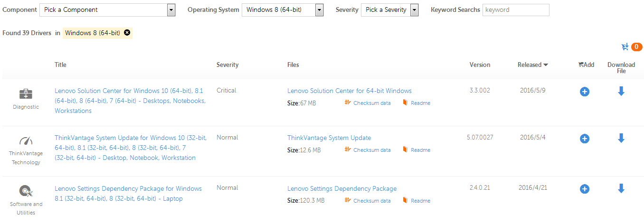The image size is (644, 224).
Task: Click the Size 12.6 MB text
Action: click(x=304, y=150)
